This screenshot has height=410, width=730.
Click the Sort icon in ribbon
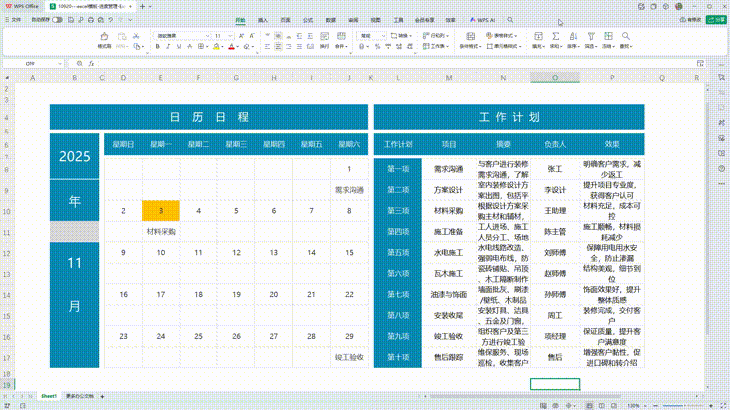(x=572, y=38)
